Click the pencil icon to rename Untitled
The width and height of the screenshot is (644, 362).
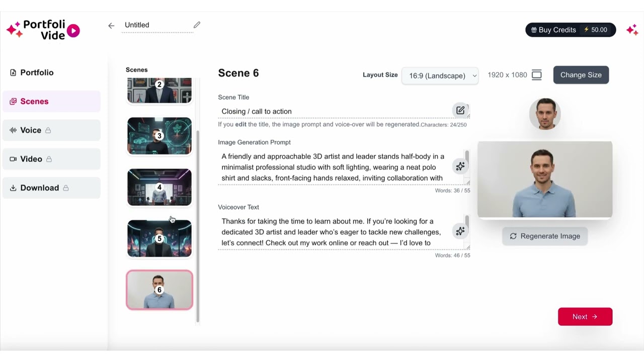tap(197, 25)
